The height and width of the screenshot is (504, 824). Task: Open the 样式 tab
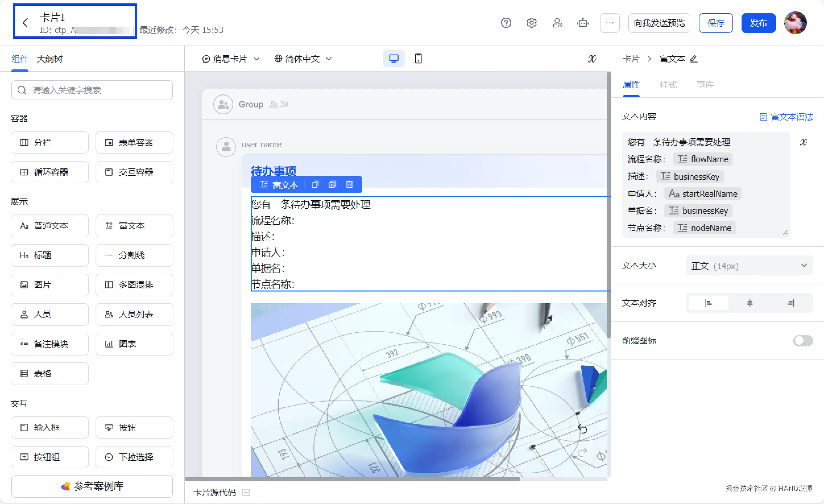pyautogui.click(x=668, y=84)
